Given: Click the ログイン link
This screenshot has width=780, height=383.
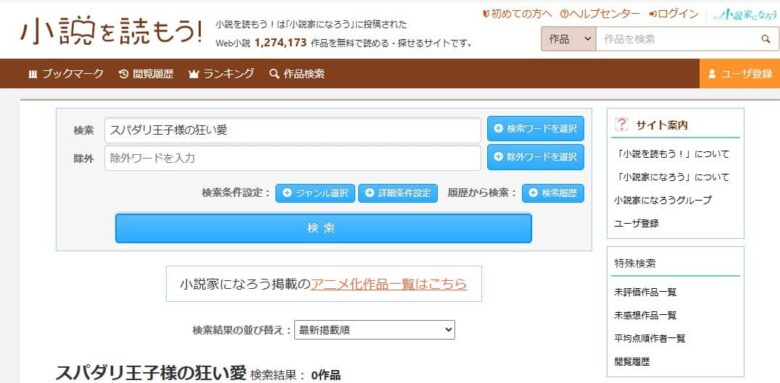Looking at the screenshot, I should (674, 14).
